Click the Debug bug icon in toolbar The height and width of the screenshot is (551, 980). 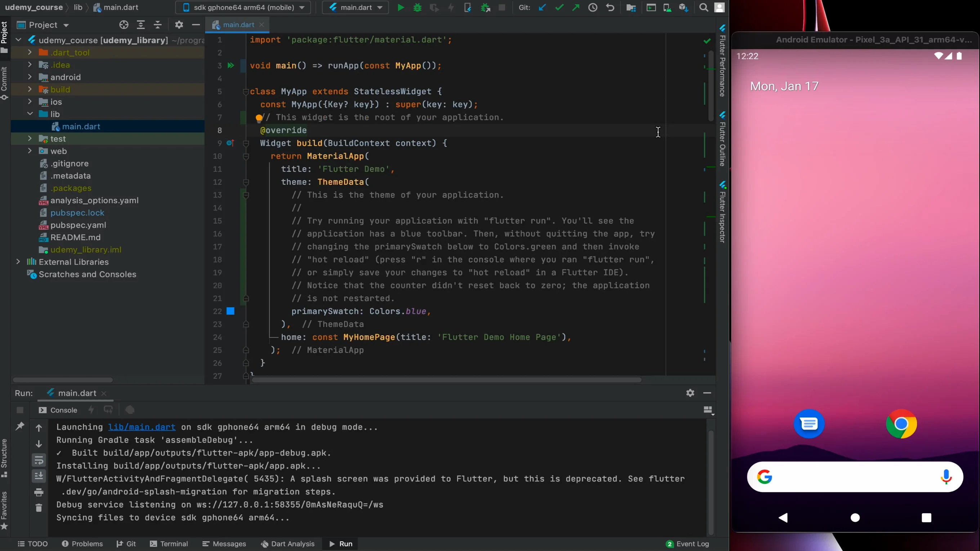coord(417,8)
